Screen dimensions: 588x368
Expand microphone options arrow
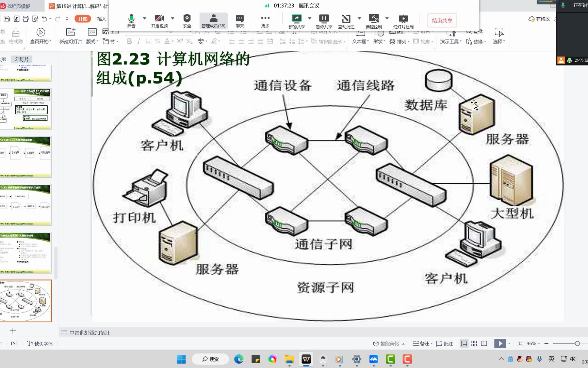[145, 18]
